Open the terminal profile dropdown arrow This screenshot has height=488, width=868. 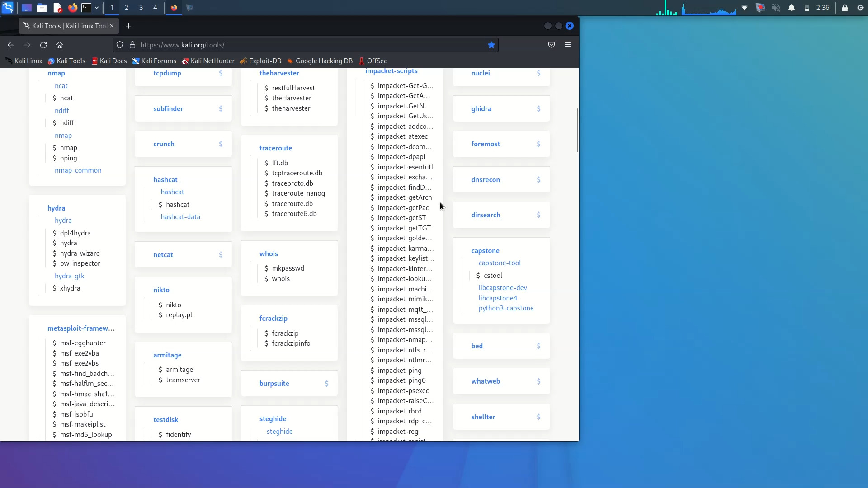tap(96, 8)
